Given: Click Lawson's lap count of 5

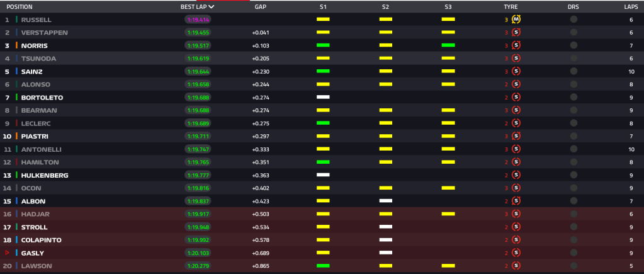Looking at the screenshot, I should click(631, 266).
